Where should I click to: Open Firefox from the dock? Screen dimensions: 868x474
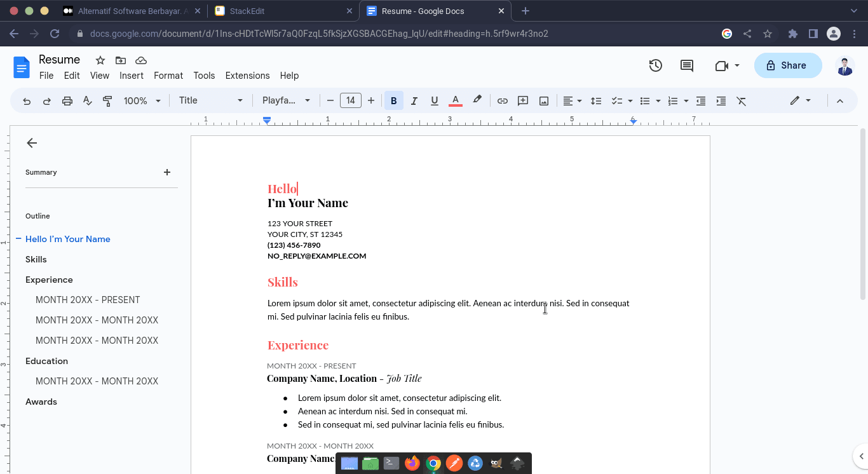click(x=412, y=463)
